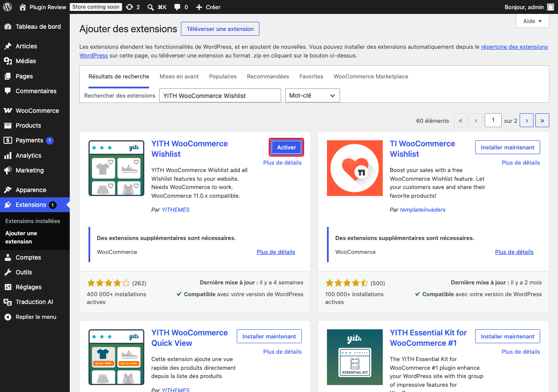The width and height of the screenshot is (558, 392).
Task: Click the Pages sidebar icon
Action: coord(8,76)
